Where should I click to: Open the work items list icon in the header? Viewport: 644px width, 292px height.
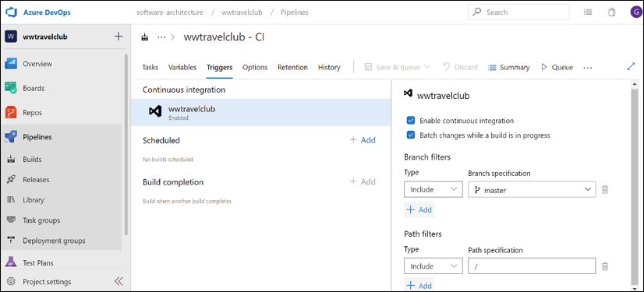pos(588,12)
